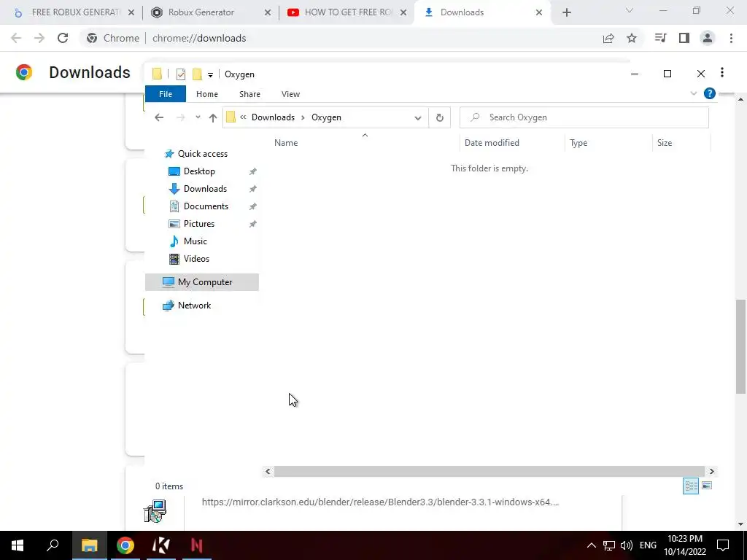Select Network in navigation pane

coord(194,306)
